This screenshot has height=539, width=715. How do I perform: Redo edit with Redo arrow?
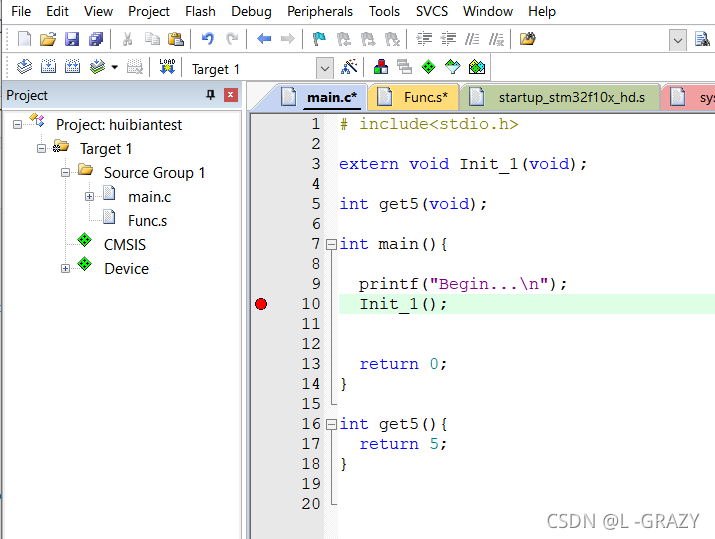[x=232, y=39]
